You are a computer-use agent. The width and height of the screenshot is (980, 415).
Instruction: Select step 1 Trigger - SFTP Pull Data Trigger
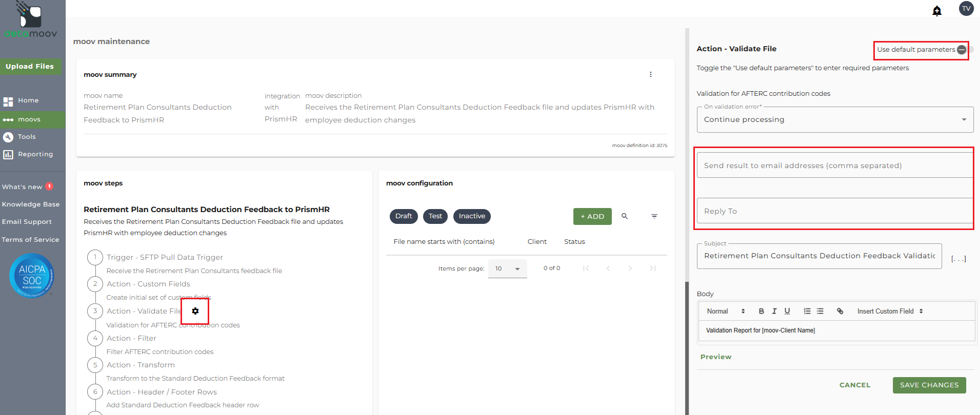pyautogui.click(x=165, y=257)
